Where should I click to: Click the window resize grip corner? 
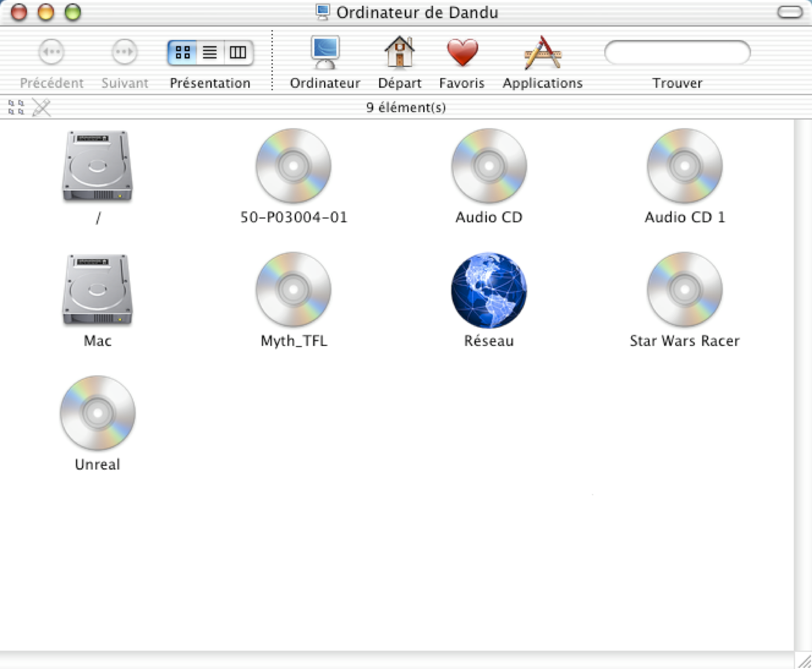[804, 660]
